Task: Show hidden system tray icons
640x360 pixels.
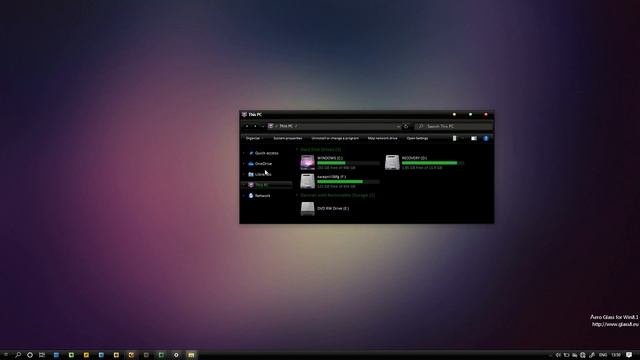Action: (550, 356)
